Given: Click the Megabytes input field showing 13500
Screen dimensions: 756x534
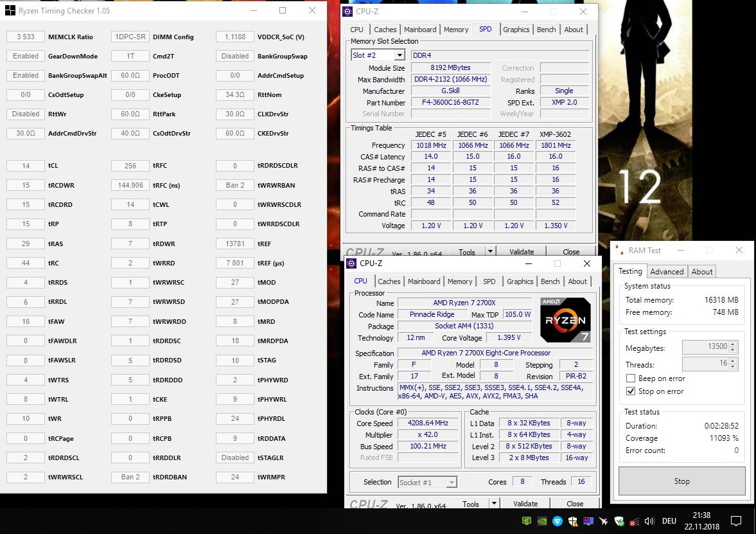Looking at the screenshot, I should (705, 347).
